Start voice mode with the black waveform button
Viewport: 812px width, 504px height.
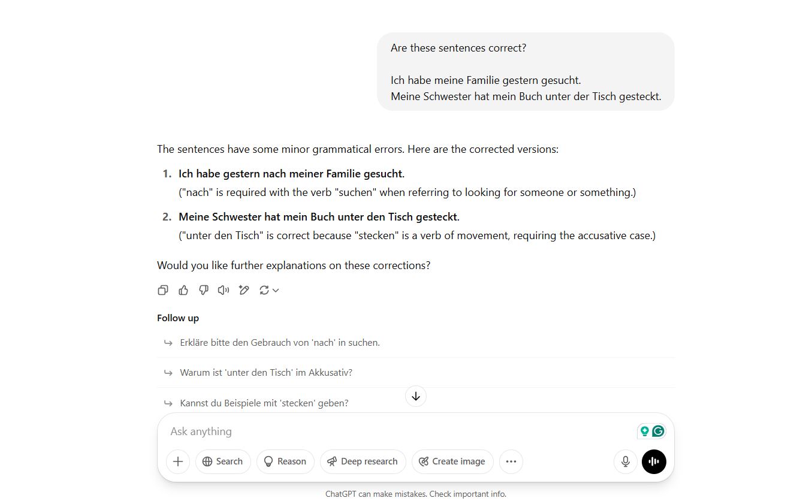[654, 461]
